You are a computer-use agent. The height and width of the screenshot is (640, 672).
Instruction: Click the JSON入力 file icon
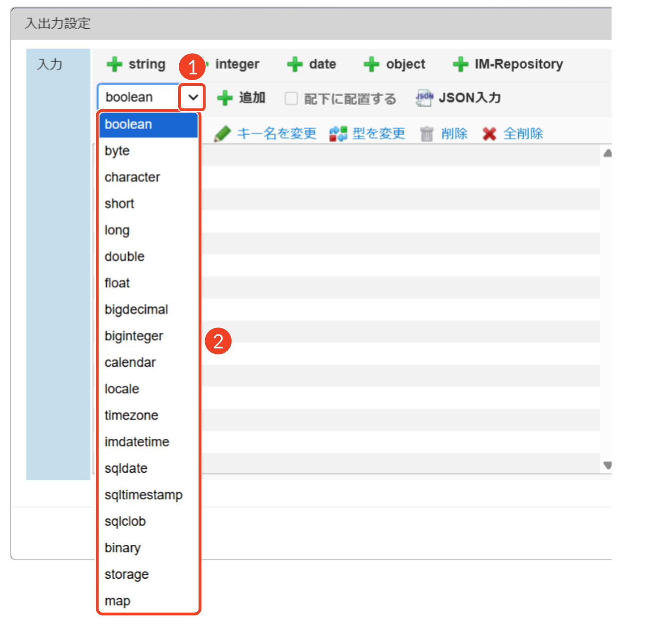click(x=424, y=98)
